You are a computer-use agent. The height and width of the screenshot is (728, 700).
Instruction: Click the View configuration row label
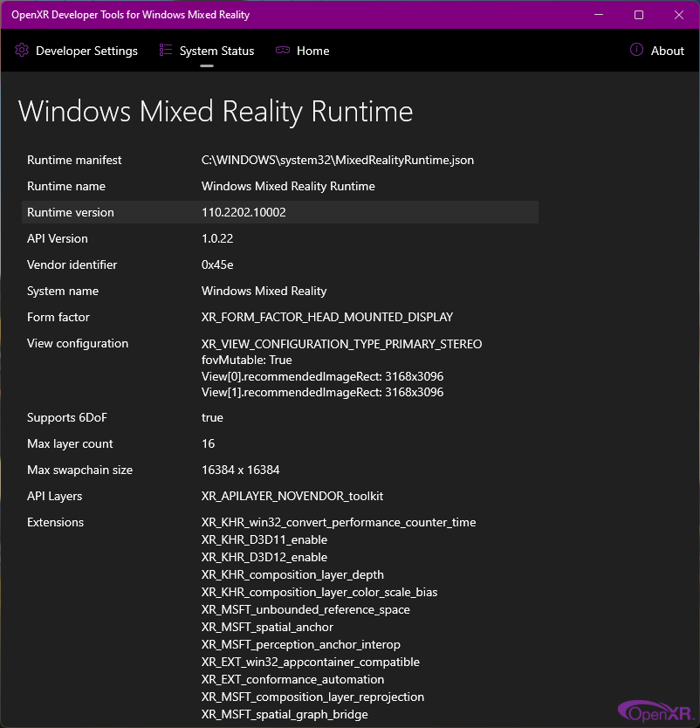coord(78,344)
